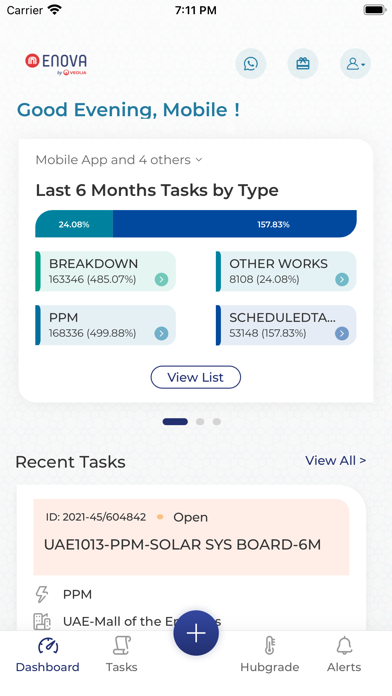Screen dimensions: 392x696
Task: Tap the plus add button
Action: pyautogui.click(x=196, y=633)
